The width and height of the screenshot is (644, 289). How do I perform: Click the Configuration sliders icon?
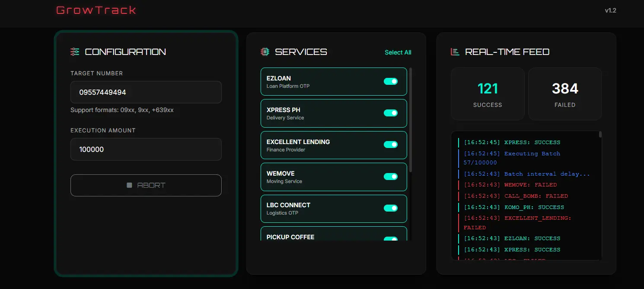(x=75, y=52)
